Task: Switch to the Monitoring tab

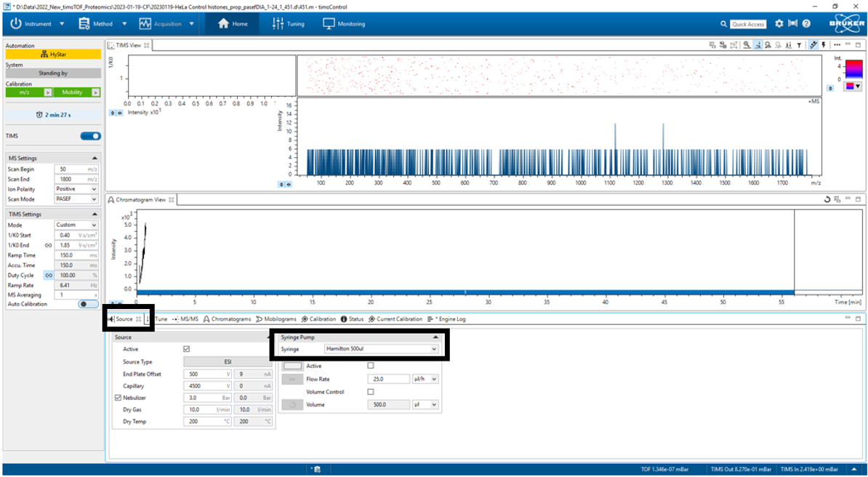Action: [x=344, y=24]
